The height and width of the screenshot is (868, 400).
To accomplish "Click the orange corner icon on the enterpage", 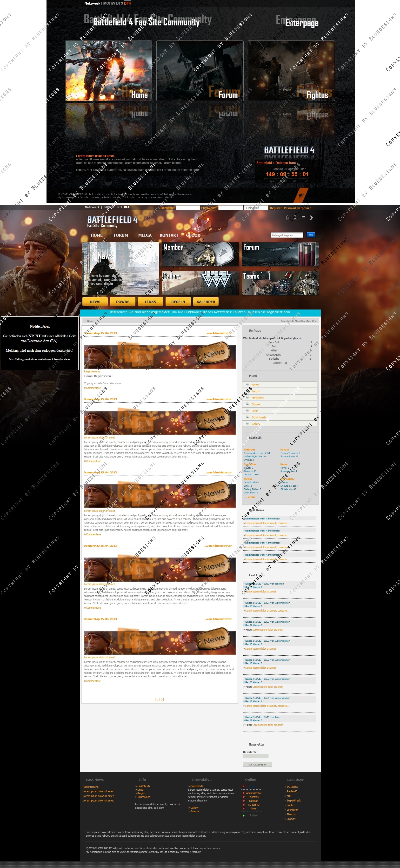I will click(301, 195).
